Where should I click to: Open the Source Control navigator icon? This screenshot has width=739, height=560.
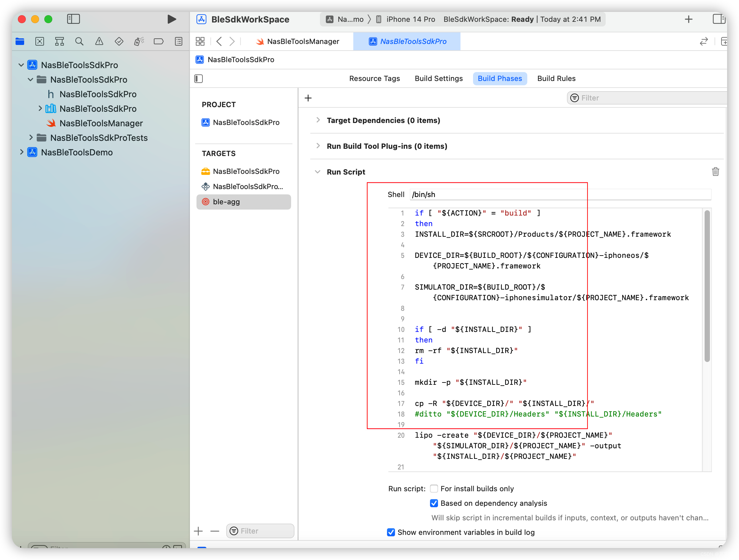pos(40,41)
